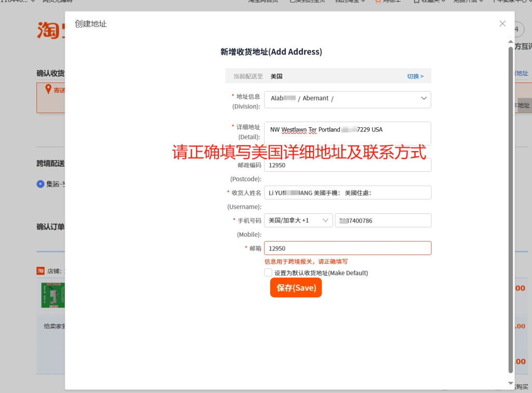The height and width of the screenshot is (393, 532).
Task: Click the shopping cart icon in top bar
Action: click(x=378, y=2)
